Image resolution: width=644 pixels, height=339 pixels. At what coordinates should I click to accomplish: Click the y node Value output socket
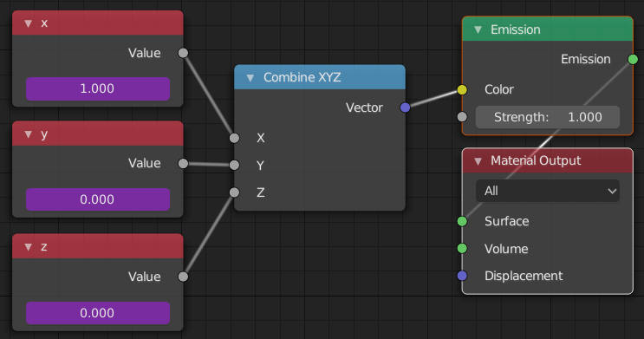coord(183,164)
